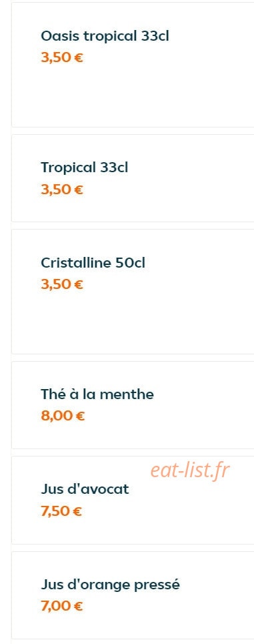The height and width of the screenshot is (644, 254).
Task: Open the Thé à la menthe entry
Action: [x=97, y=394]
